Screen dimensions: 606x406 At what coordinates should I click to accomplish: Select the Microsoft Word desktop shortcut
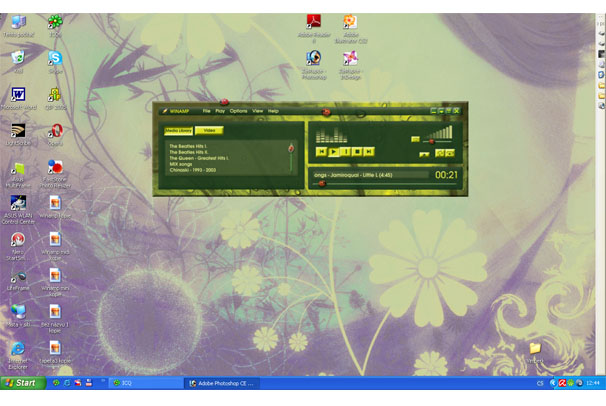pyautogui.click(x=17, y=95)
